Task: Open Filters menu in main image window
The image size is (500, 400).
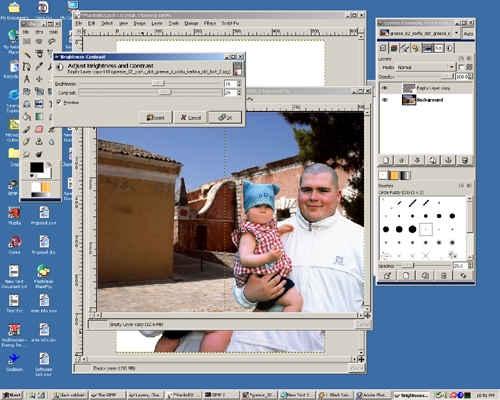Action: pyautogui.click(x=210, y=23)
